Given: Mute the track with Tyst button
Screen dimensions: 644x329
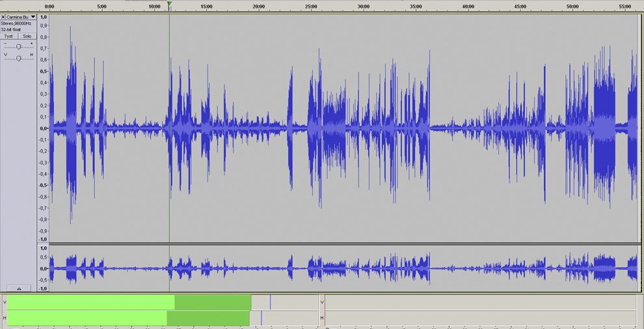Looking at the screenshot, I should tap(9, 36).
